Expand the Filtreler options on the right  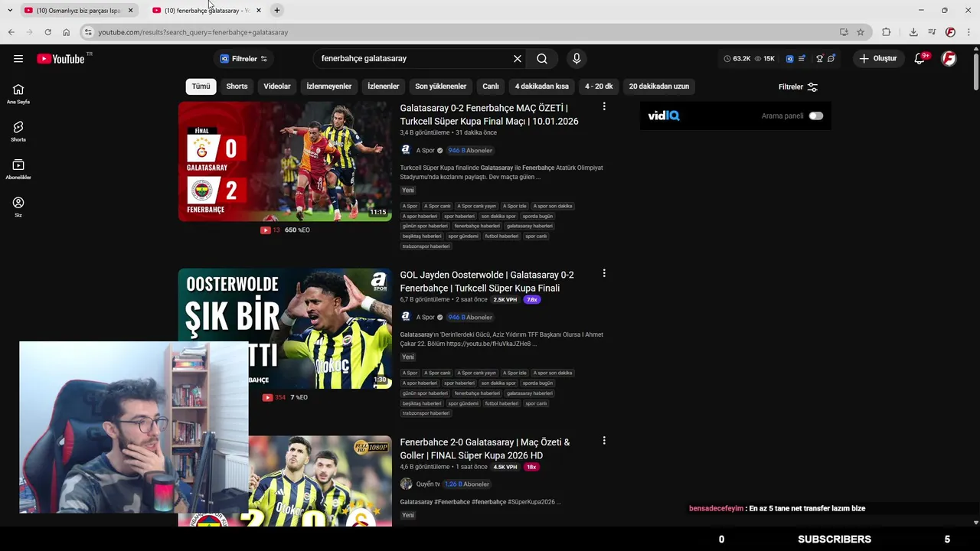[x=798, y=87]
